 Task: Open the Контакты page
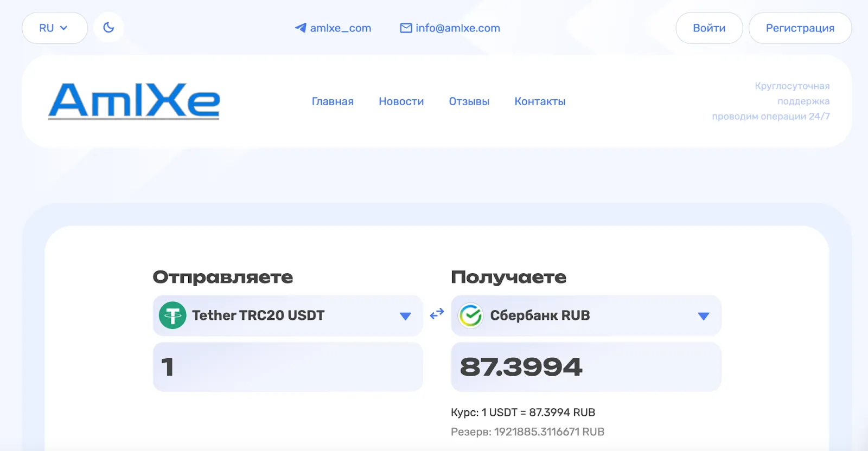540,101
